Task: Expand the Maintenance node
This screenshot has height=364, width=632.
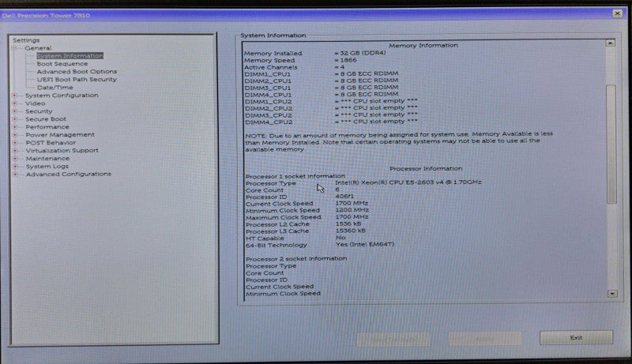Action: tap(15, 159)
